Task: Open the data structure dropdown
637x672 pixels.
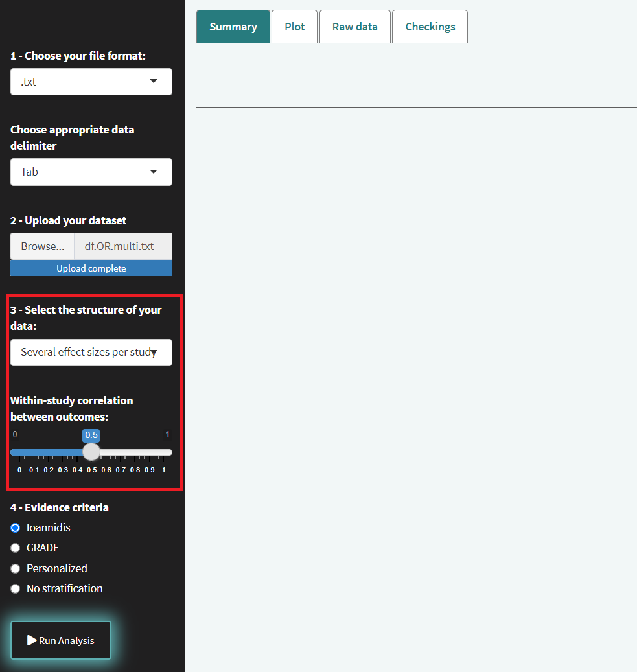Action: pos(91,353)
